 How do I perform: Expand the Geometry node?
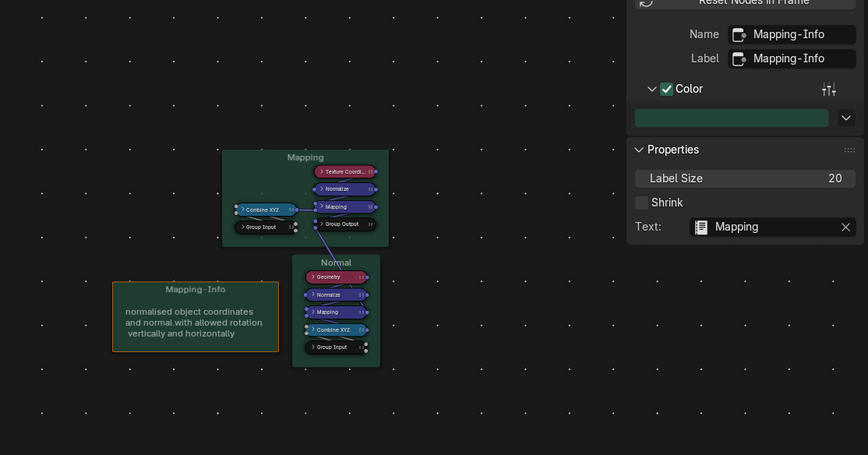(313, 277)
